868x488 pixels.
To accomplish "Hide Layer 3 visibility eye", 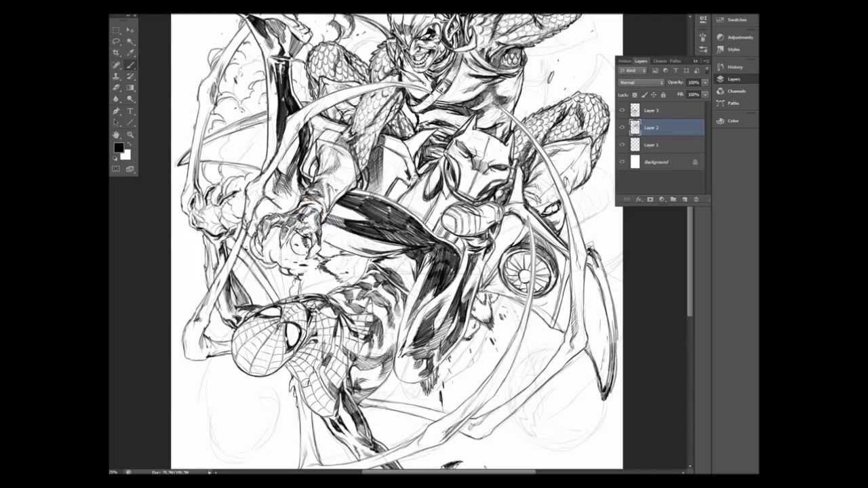I will pos(622,110).
